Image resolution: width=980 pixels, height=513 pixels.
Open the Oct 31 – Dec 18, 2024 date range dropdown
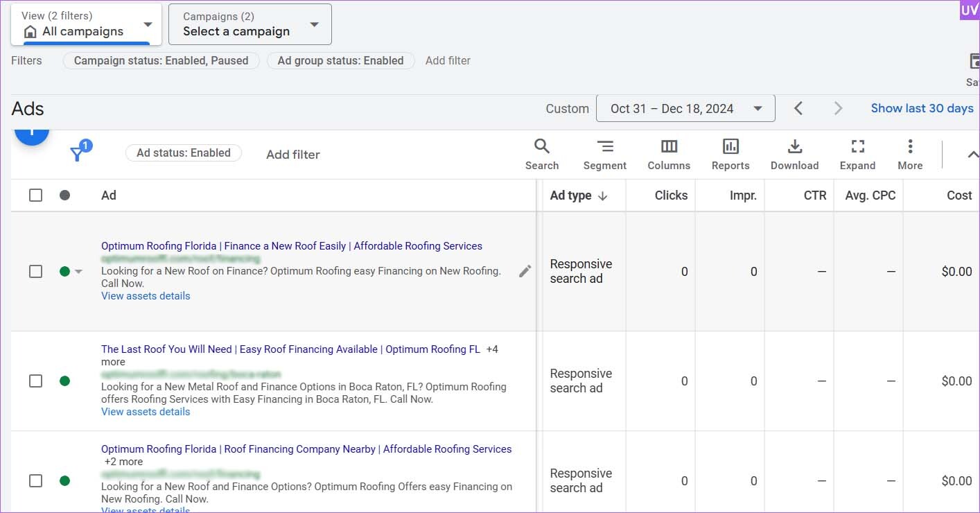(x=685, y=108)
